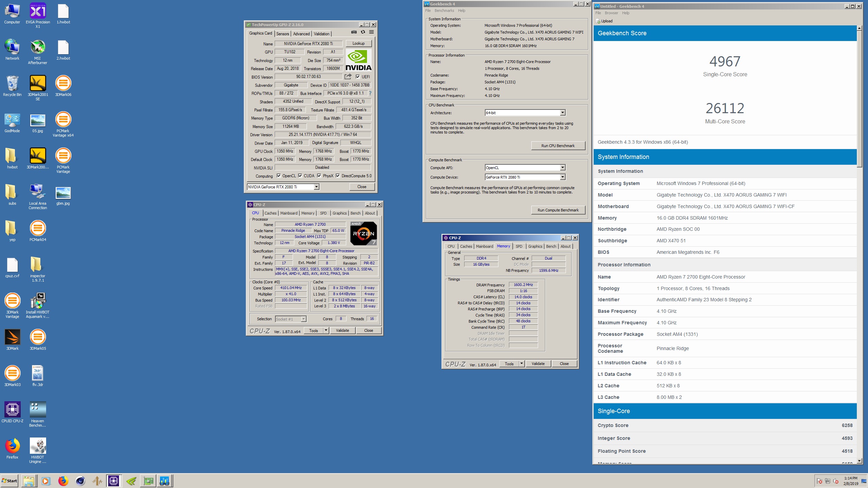Click the GPU-Z refresh icon
The image size is (868, 488).
click(363, 32)
